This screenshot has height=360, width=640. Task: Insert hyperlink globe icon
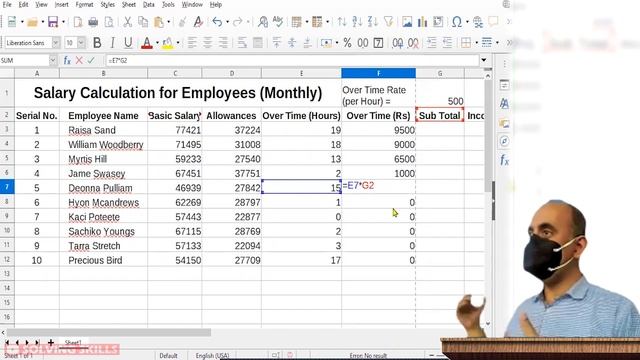tap(478, 22)
